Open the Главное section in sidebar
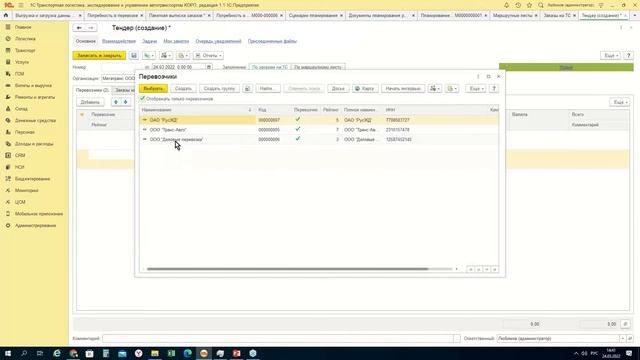Image resolution: width=640 pixels, height=360 pixels. (x=23, y=27)
